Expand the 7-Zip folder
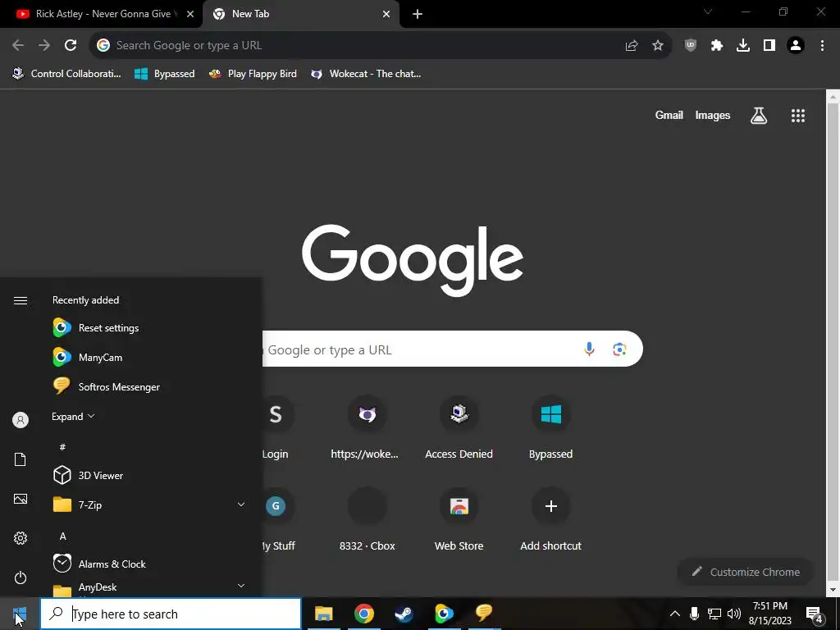 point(150,504)
